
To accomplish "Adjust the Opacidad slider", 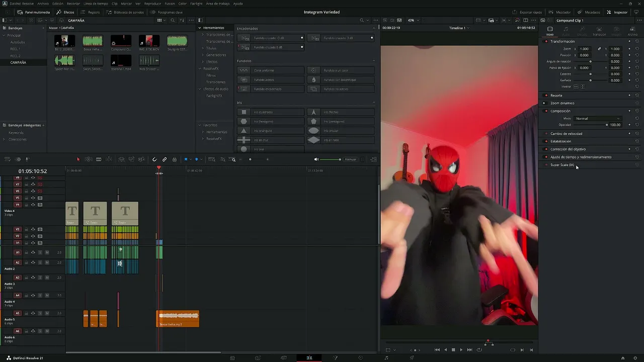I will (x=591, y=125).
